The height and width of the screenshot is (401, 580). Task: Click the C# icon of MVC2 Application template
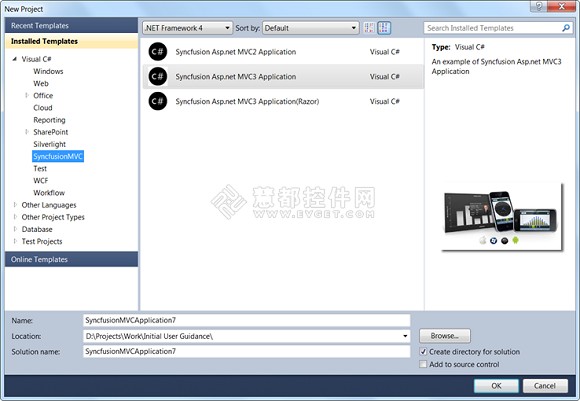[158, 52]
